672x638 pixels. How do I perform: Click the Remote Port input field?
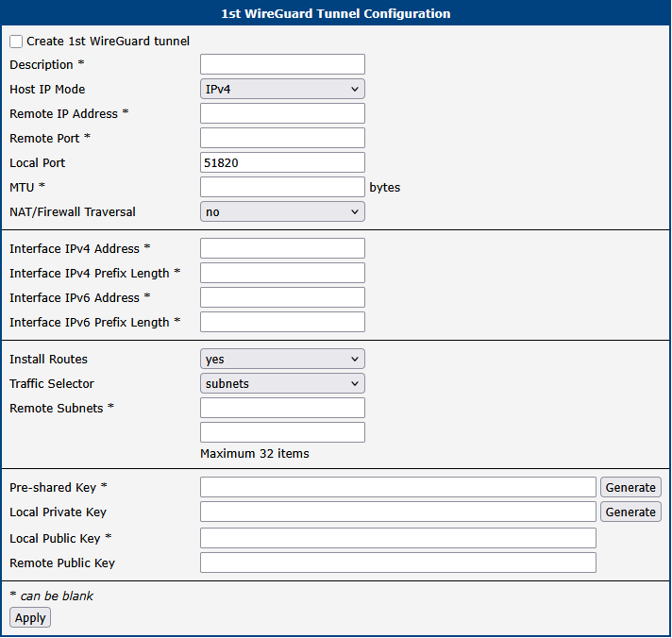click(282, 138)
